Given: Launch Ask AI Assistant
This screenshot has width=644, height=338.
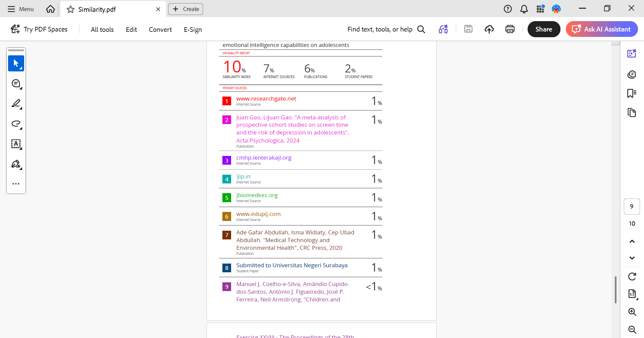Looking at the screenshot, I should tap(602, 29).
